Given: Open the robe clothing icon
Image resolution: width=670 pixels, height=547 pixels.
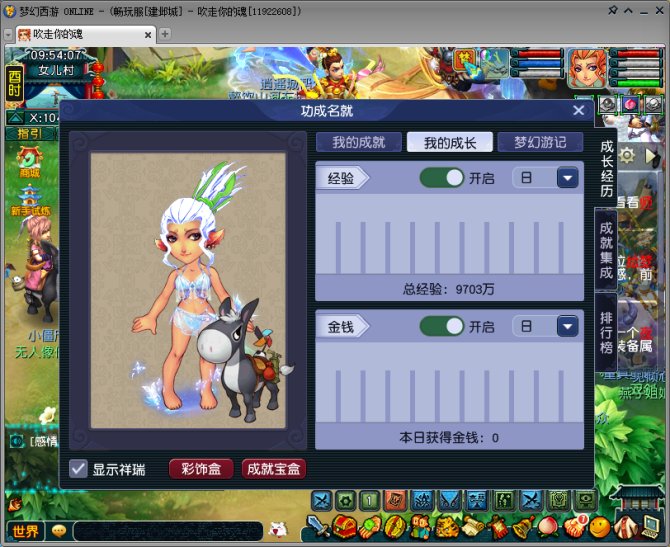Looking at the screenshot, I should click(x=626, y=527).
